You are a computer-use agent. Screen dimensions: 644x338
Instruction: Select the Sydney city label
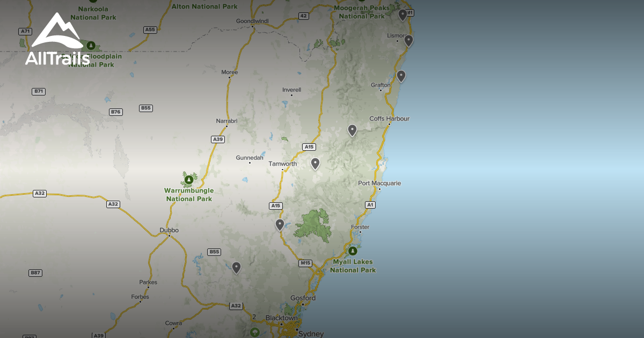(311, 334)
